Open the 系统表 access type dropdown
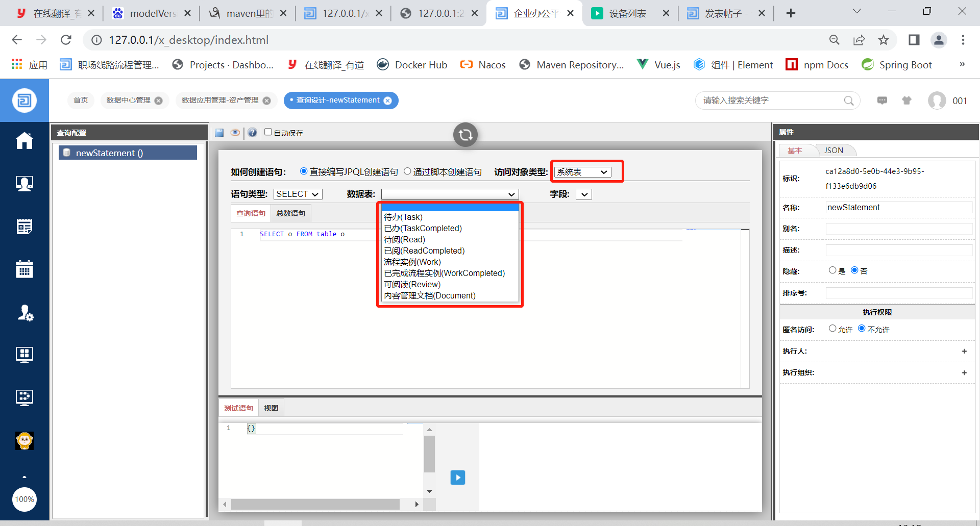The image size is (980, 526). coord(582,172)
